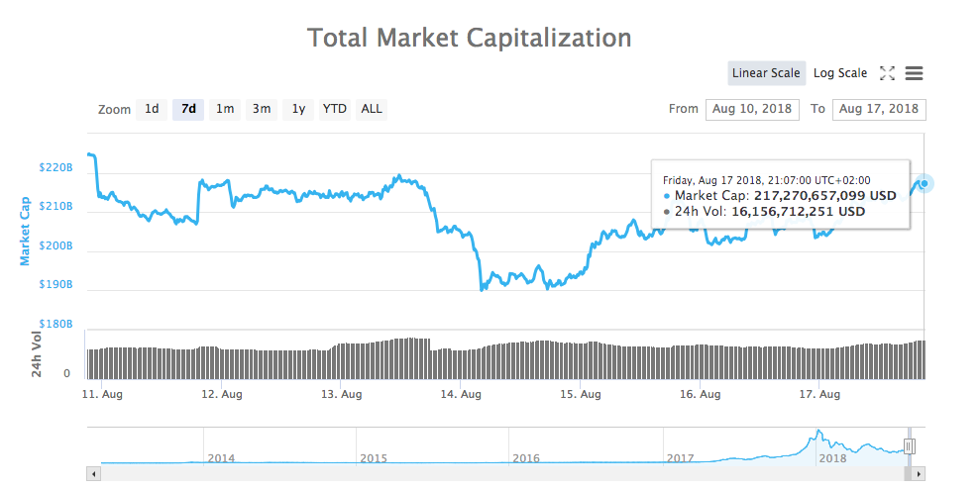Set zoom range to 1d
The width and height of the screenshot is (980, 490).
[152, 109]
